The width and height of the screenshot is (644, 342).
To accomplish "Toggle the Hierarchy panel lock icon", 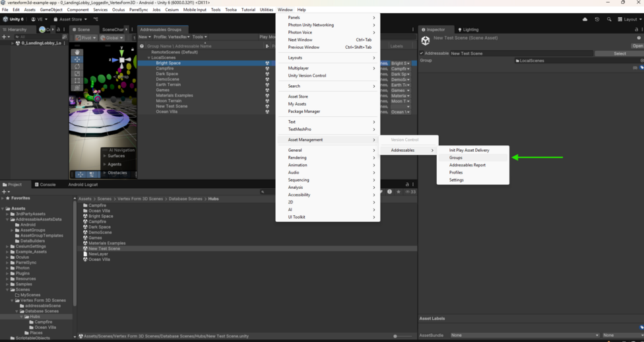I will pos(58,30).
